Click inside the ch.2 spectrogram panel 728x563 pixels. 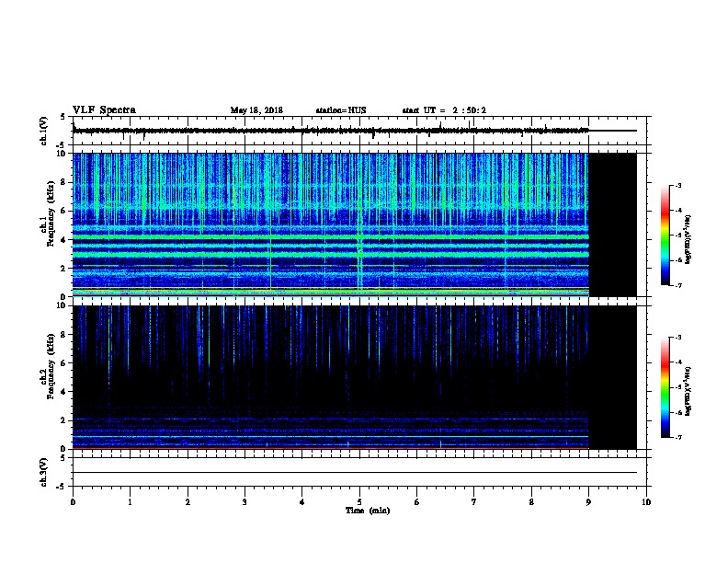[x=331, y=377]
